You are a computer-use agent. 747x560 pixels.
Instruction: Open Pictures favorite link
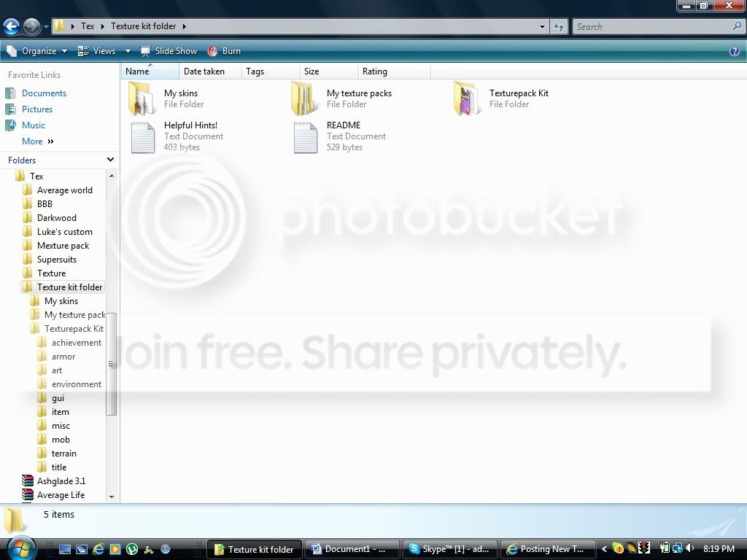coord(37,109)
